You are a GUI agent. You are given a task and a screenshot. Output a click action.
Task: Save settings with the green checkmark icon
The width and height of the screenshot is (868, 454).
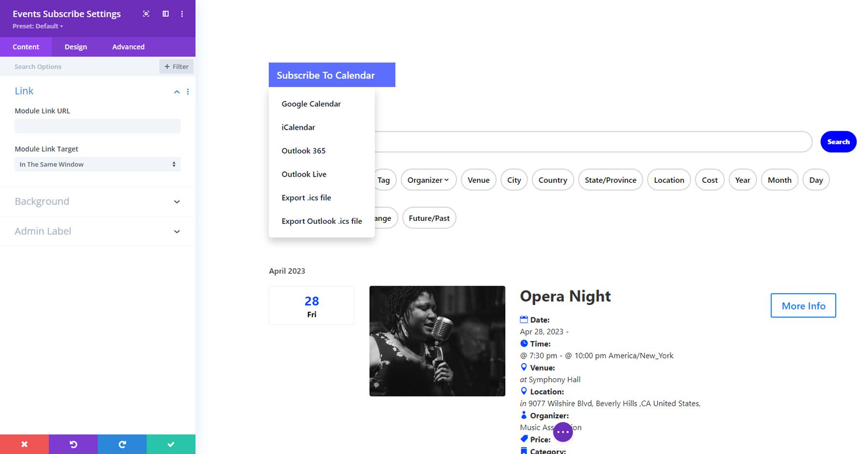[171, 444]
